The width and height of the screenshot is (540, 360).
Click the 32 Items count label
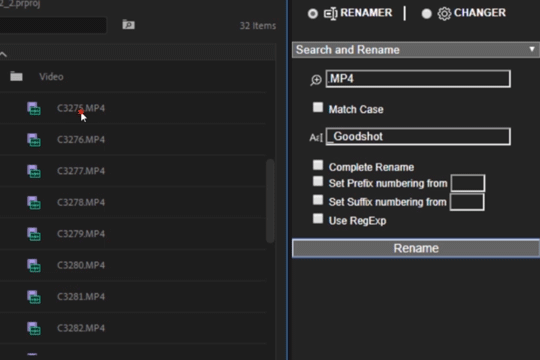(x=258, y=26)
